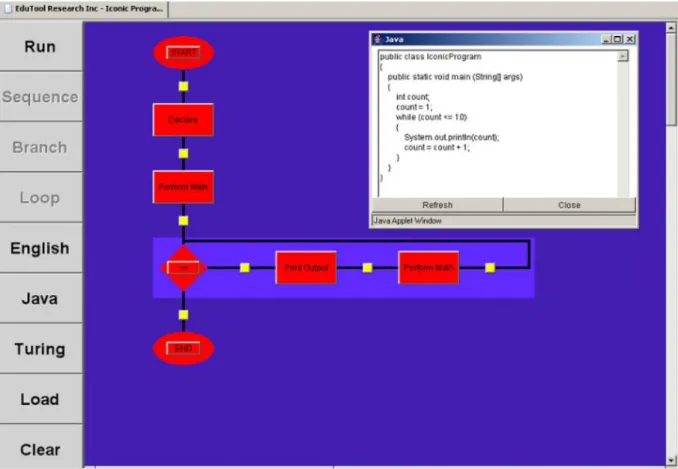The width and height of the screenshot is (678, 469).
Task: Click the Java cup icon in applet title bar
Action: click(377, 39)
